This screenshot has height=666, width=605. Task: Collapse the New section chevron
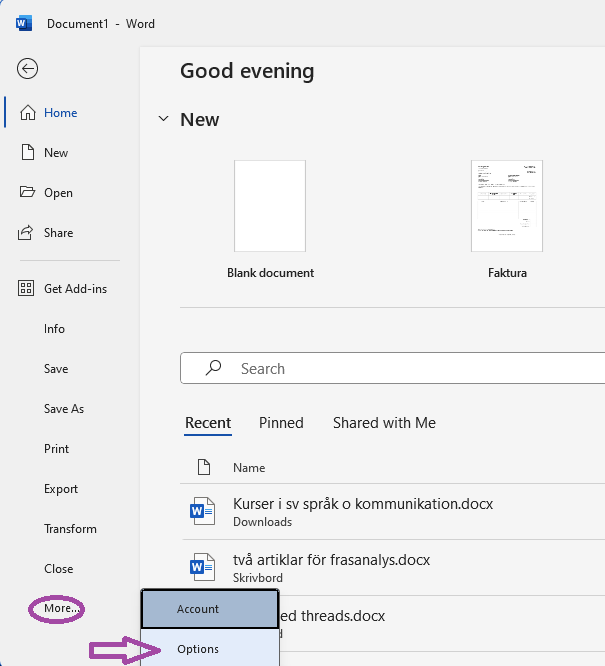click(x=164, y=119)
